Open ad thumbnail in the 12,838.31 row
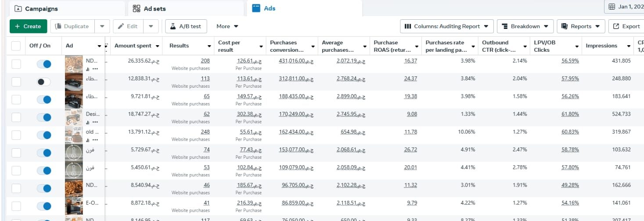644x221 pixels. 73,82
